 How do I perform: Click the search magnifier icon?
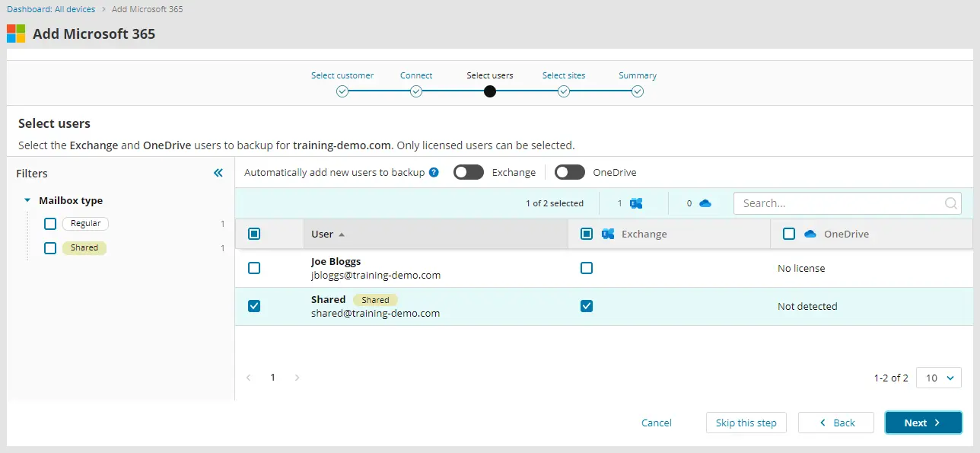(950, 203)
